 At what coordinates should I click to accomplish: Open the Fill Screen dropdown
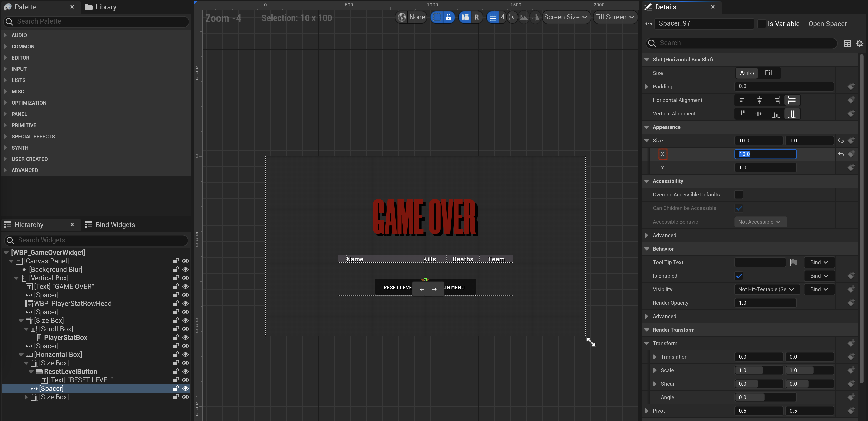[615, 17]
